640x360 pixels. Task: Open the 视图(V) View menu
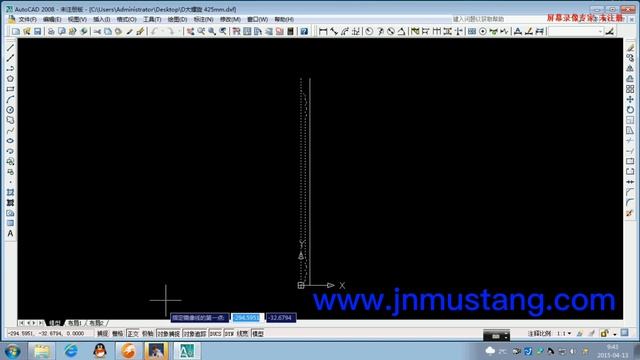pos(77,19)
